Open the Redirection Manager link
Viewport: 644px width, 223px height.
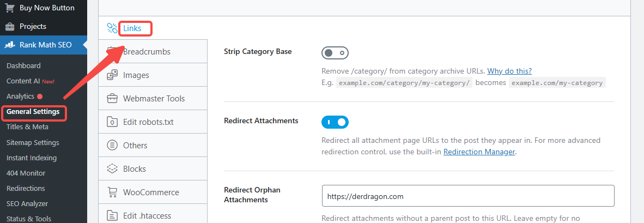pos(479,152)
